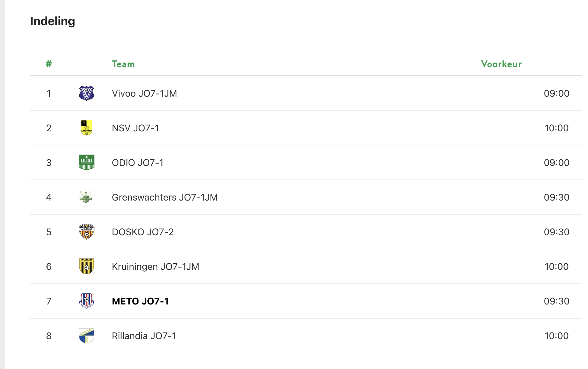Viewport: 588px width, 369px height.
Task: Click the Voorkeur column header
Action: [501, 64]
